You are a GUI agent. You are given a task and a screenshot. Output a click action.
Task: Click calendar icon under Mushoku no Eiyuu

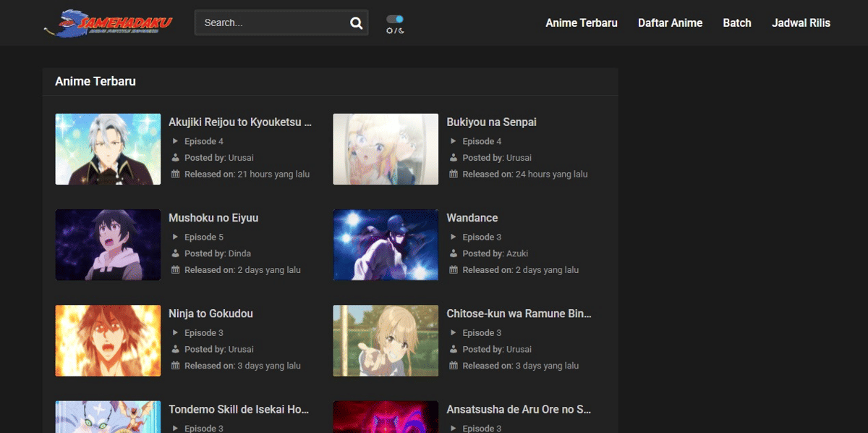175,270
